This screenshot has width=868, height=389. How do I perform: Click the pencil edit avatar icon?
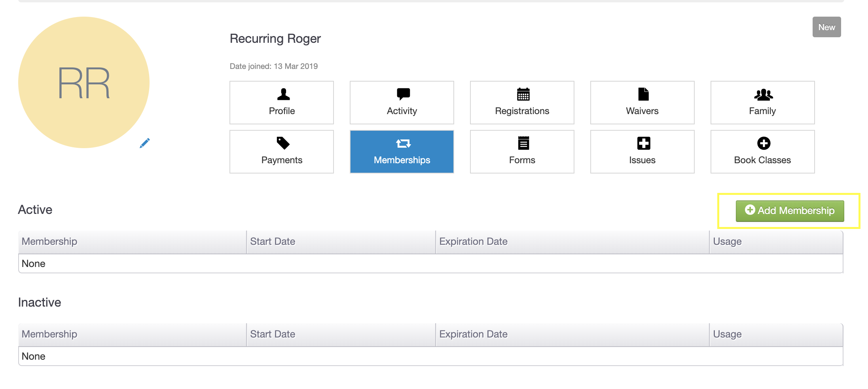click(x=145, y=143)
